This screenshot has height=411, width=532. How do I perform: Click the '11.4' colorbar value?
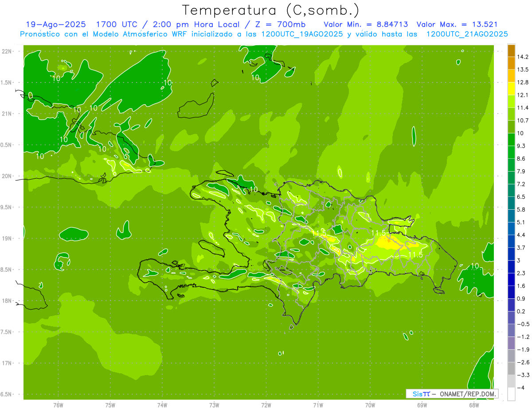523,108
